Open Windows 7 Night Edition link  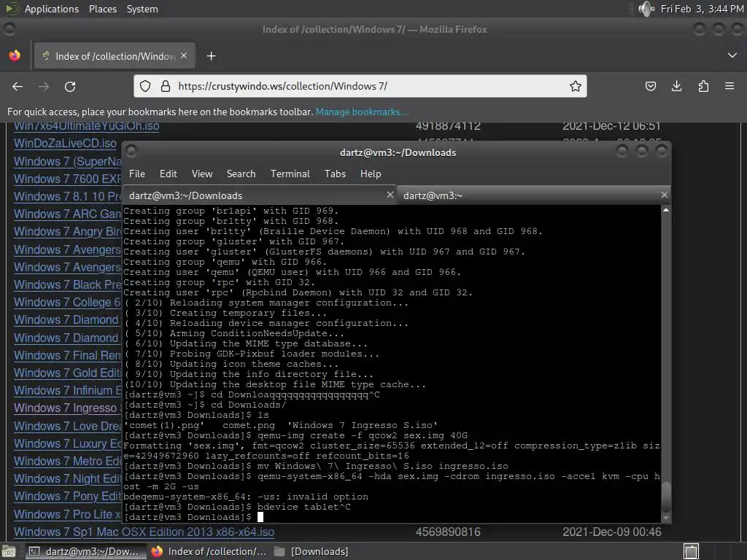(x=67, y=478)
